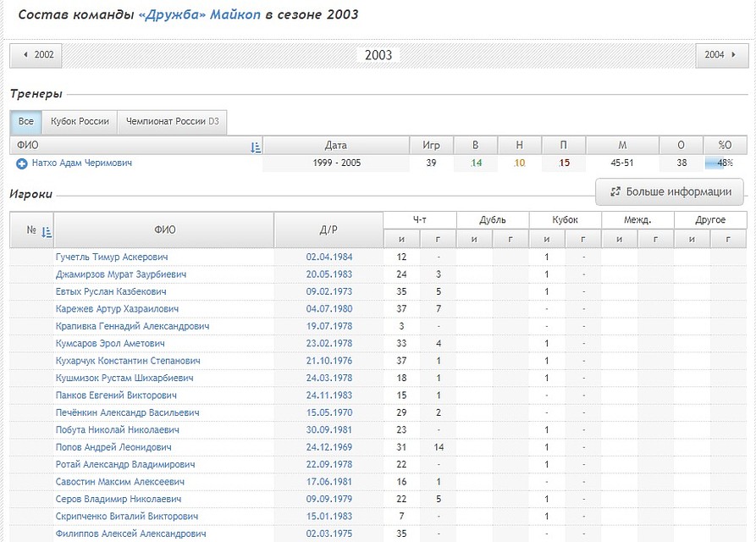
Task: Click birth date 02.04.1984
Action: [x=328, y=257]
